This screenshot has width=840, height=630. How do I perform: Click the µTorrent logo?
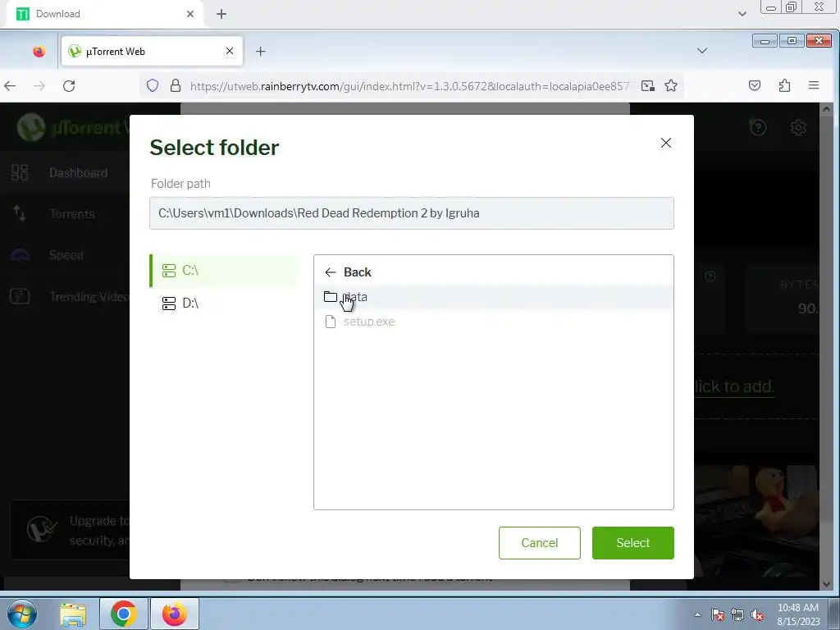tap(72, 127)
